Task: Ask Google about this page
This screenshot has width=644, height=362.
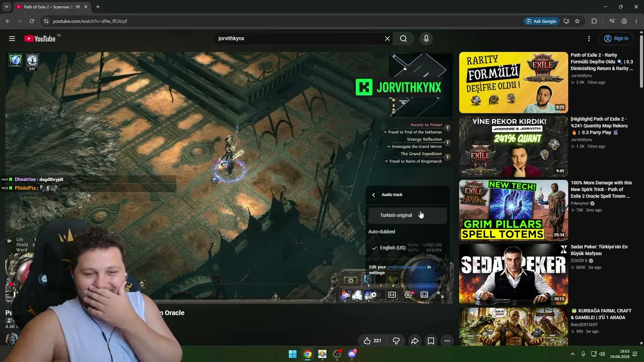Action: point(541,21)
